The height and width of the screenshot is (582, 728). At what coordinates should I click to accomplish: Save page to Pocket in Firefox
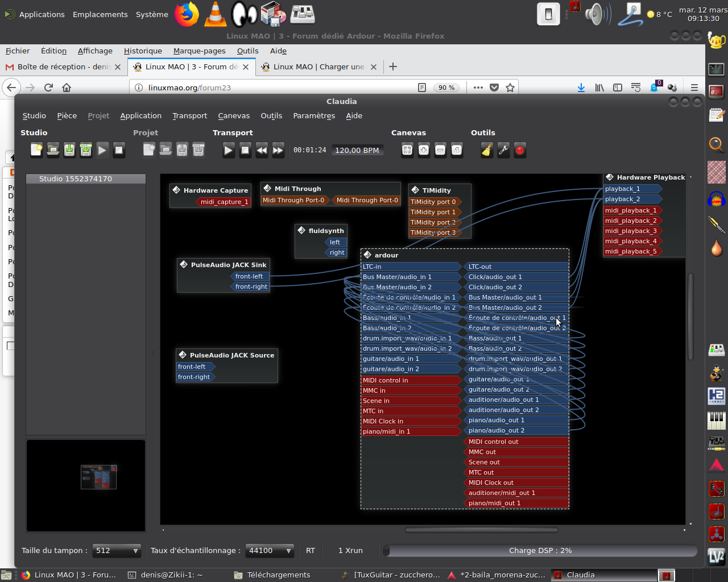(494, 88)
